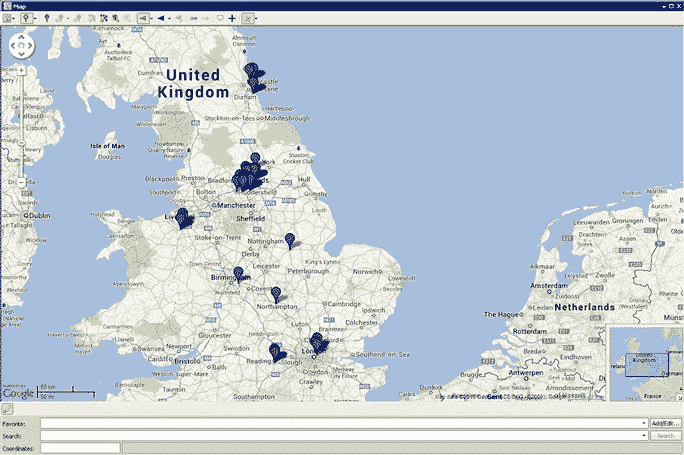The width and height of the screenshot is (684, 455).
Task: Open dropdown after last boxed toolbar icon
Action: (256, 19)
